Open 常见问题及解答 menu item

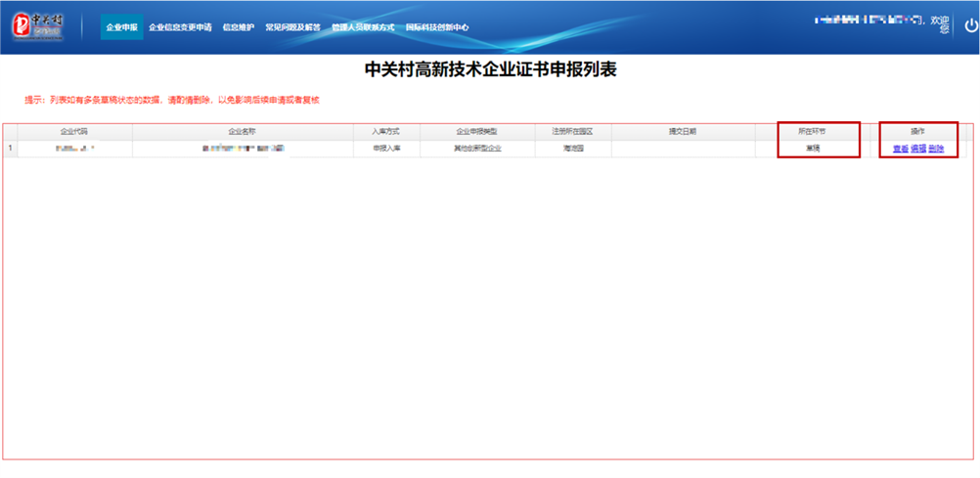pos(293,27)
